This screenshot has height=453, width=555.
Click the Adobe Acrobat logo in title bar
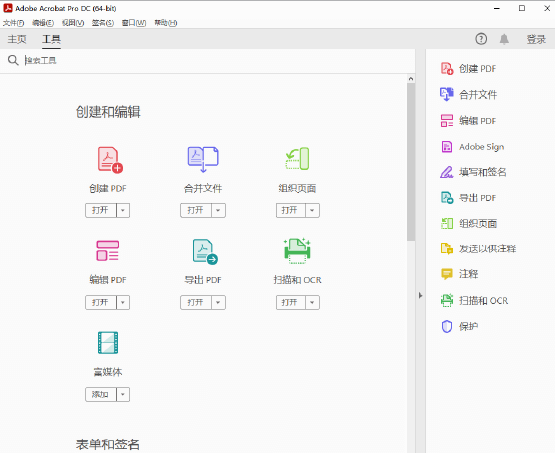tap(8, 8)
